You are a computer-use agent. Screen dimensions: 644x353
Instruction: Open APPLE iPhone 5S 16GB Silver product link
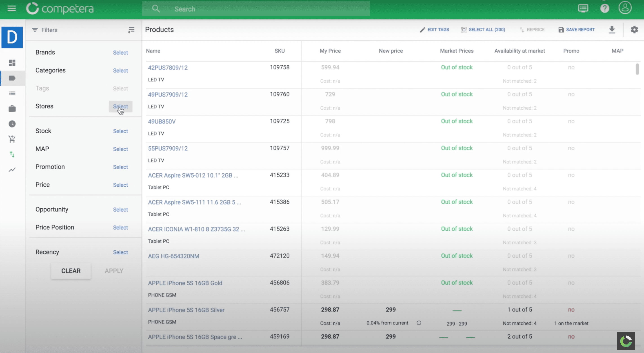pos(186,309)
